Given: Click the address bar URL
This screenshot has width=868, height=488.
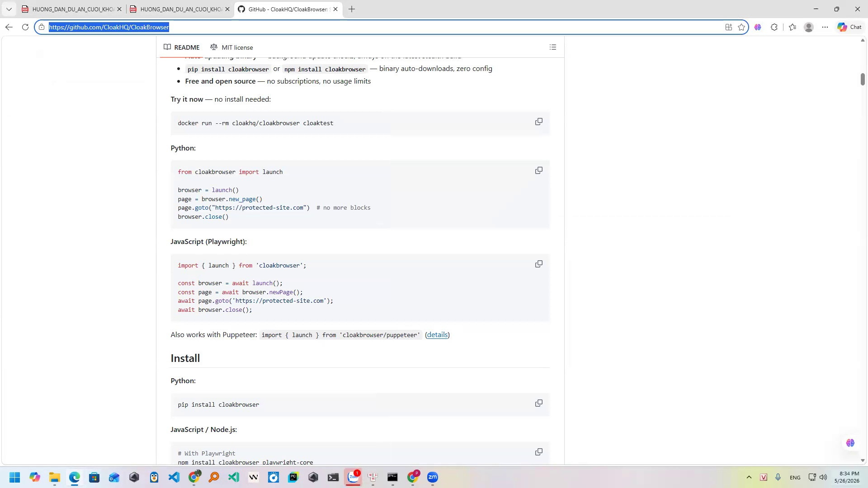Looking at the screenshot, I should click(x=109, y=27).
